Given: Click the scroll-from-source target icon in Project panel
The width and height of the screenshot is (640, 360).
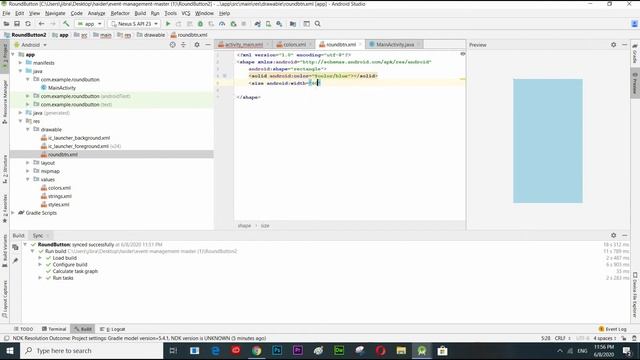Looking at the screenshot, I should [172, 44].
